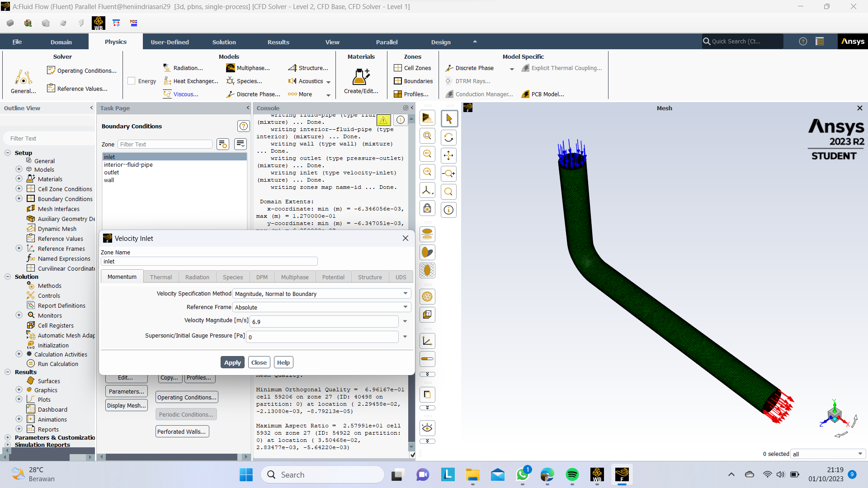This screenshot has width=868, height=488.
Task: Open Spotify from the taskbar
Action: (x=572, y=474)
